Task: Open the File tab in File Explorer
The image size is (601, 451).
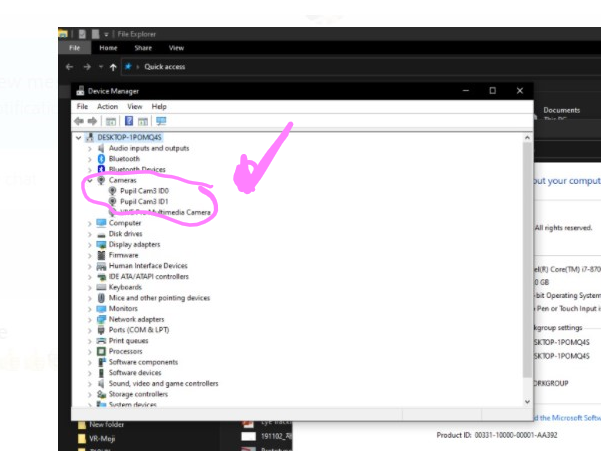Action: coord(74,48)
